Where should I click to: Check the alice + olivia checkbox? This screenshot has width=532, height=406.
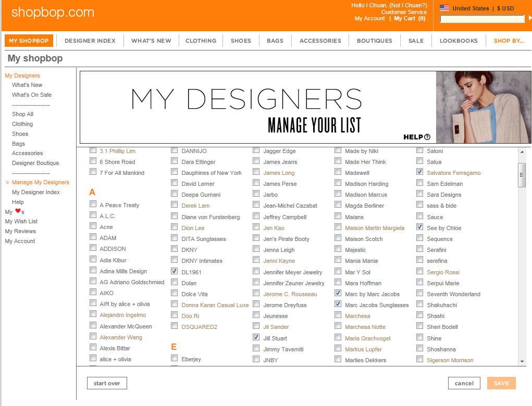[x=93, y=358]
